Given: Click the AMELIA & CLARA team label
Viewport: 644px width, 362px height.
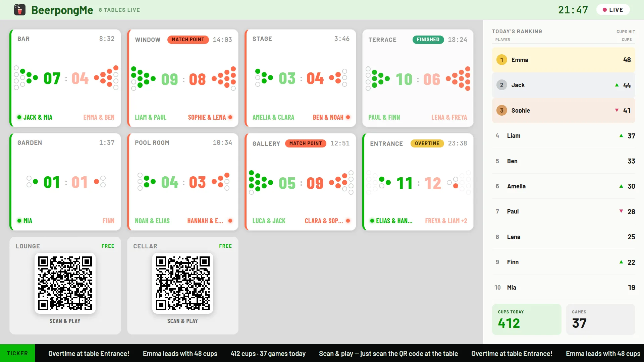Looking at the screenshot, I should (x=273, y=117).
